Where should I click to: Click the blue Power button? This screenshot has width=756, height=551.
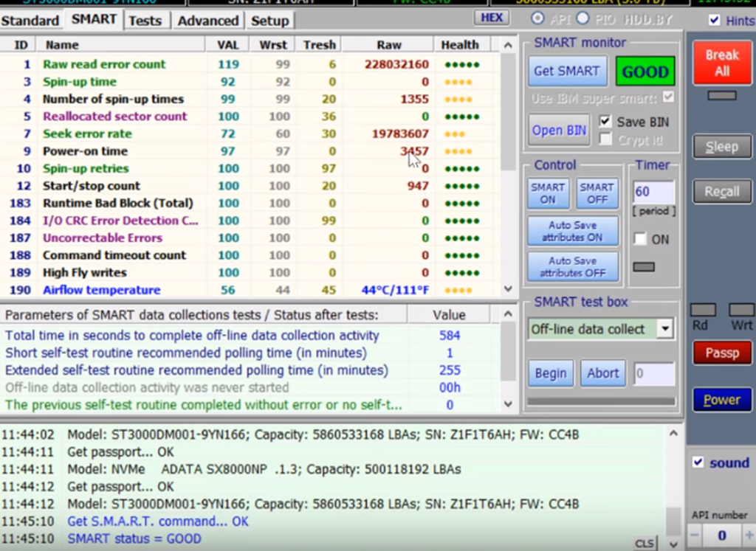pyautogui.click(x=722, y=400)
